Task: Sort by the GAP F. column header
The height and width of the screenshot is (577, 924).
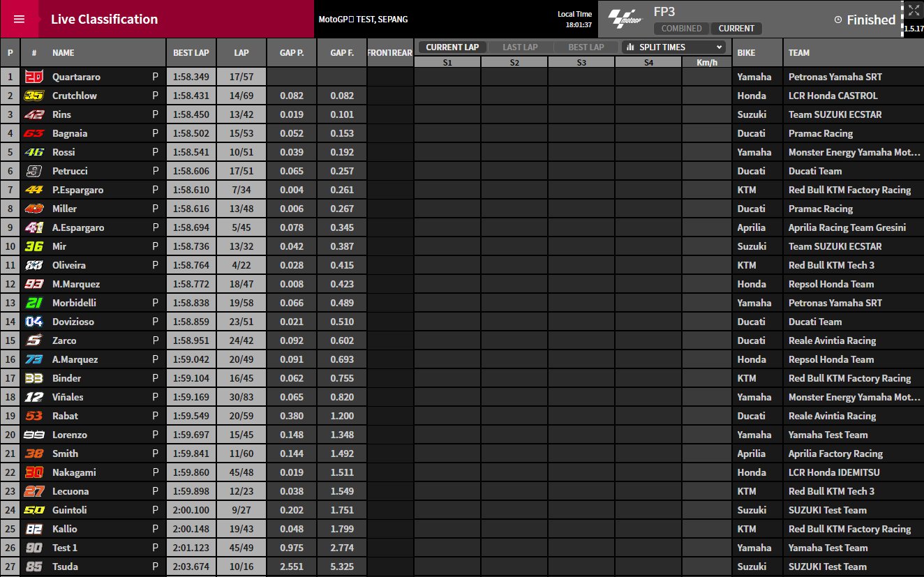Action: 342,53
